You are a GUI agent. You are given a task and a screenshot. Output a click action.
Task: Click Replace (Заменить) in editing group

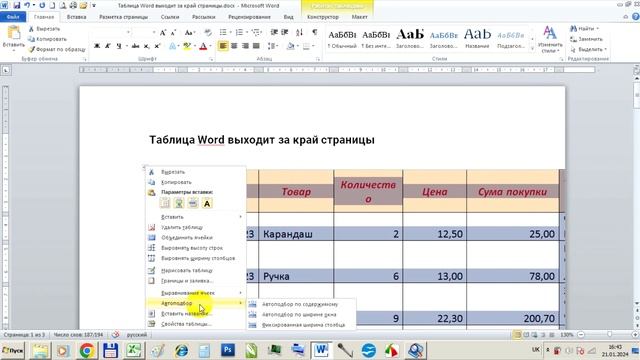[x=587, y=39]
